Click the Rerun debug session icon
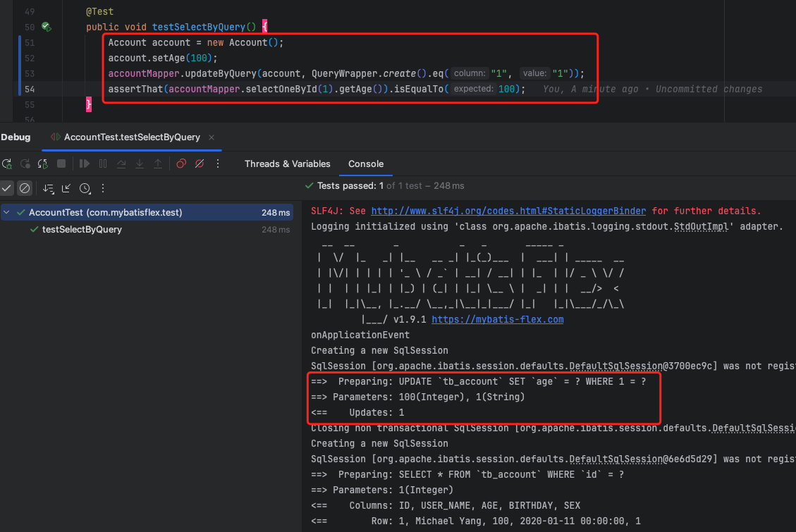796x532 pixels. [7, 163]
